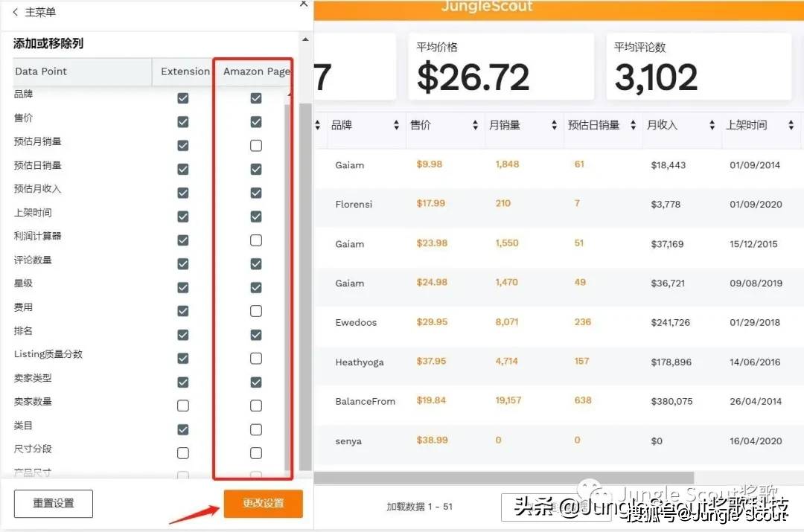This screenshot has width=804, height=532.
Task: Click the Amazon Page column header
Action: pos(256,71)
